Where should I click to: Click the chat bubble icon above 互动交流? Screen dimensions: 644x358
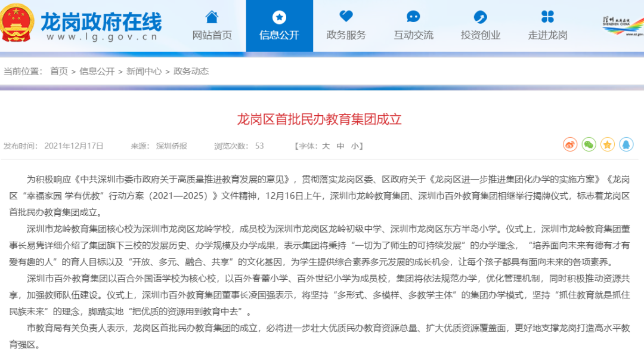[413, 17]
